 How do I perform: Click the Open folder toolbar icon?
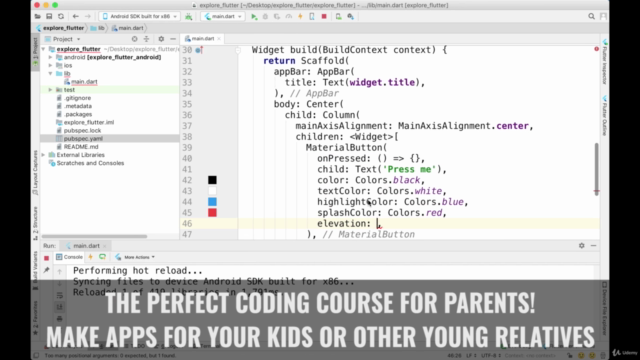pyautogui.click(x=38, y=16)
